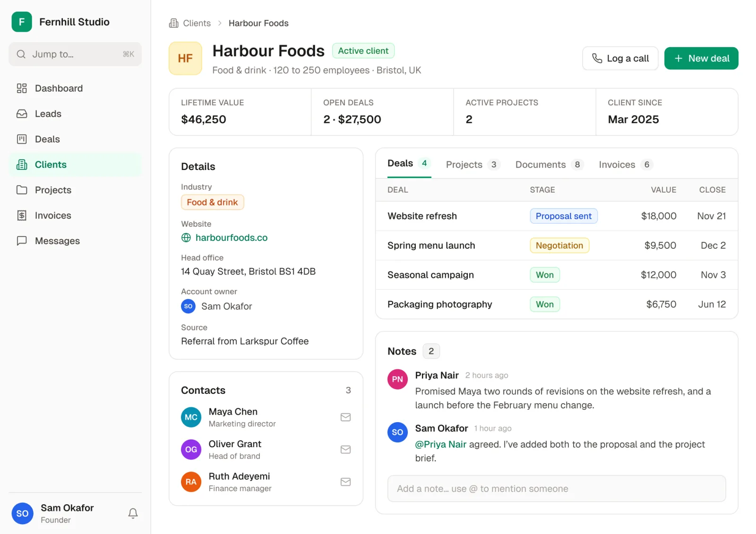
Task: Switch to the Deals tab
Action: click(x=409, y=163)
